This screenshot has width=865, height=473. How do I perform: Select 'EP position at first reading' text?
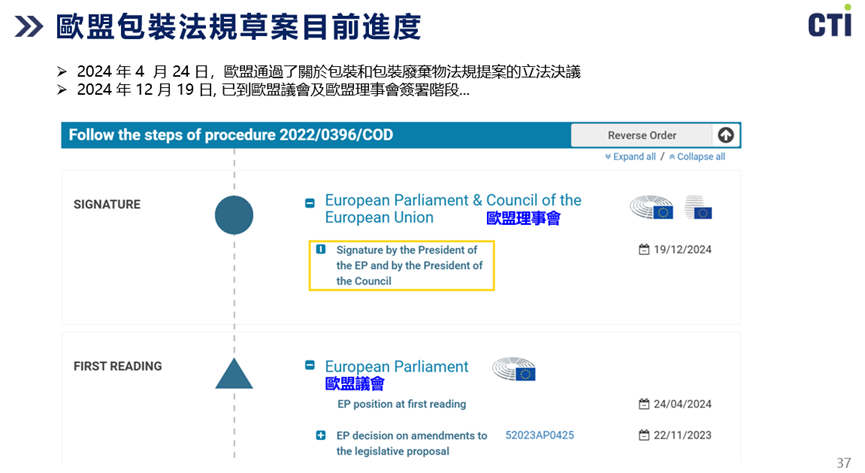(x=402, y=404)
